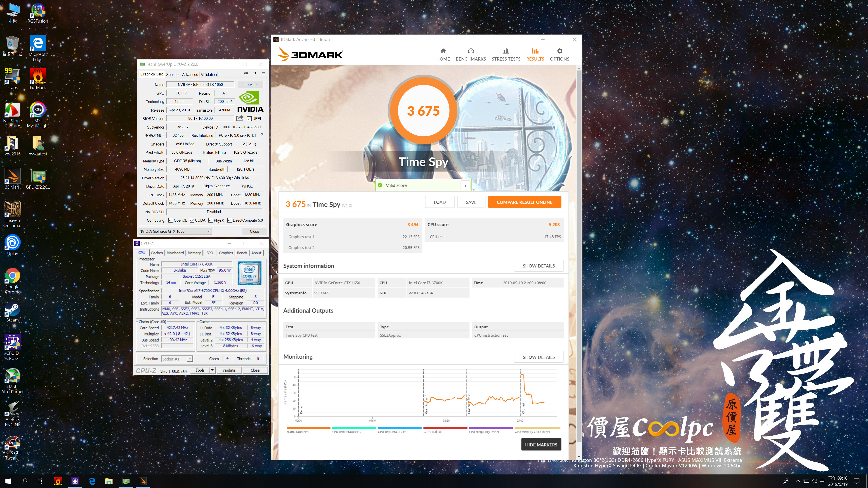Switch to the Sensors tab in GPU-Z

[172, 74]
